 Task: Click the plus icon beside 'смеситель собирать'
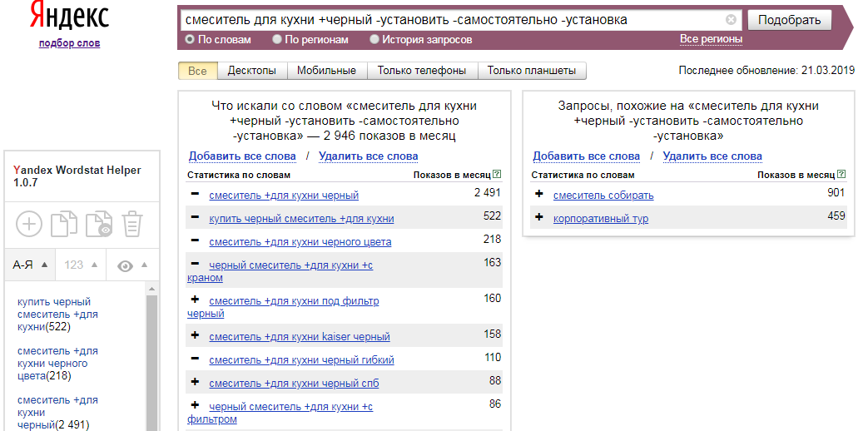[x=538, y=195]
